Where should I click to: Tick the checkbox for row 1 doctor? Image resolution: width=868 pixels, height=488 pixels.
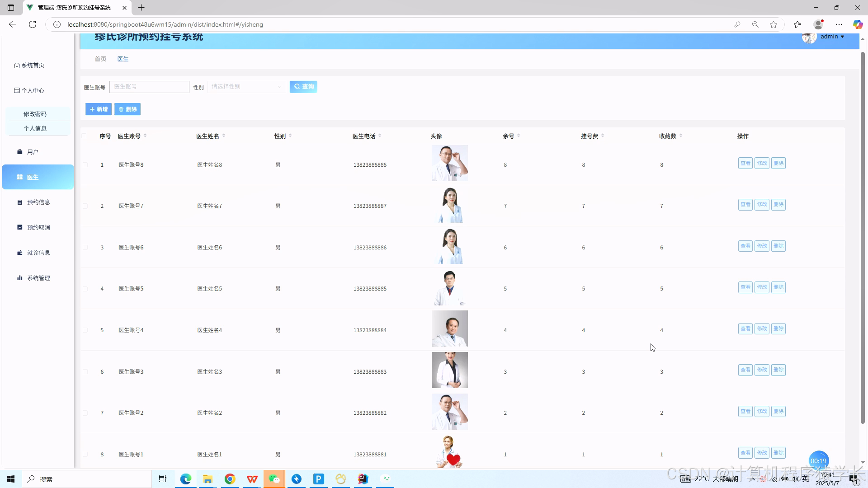[x=85, y=165]
